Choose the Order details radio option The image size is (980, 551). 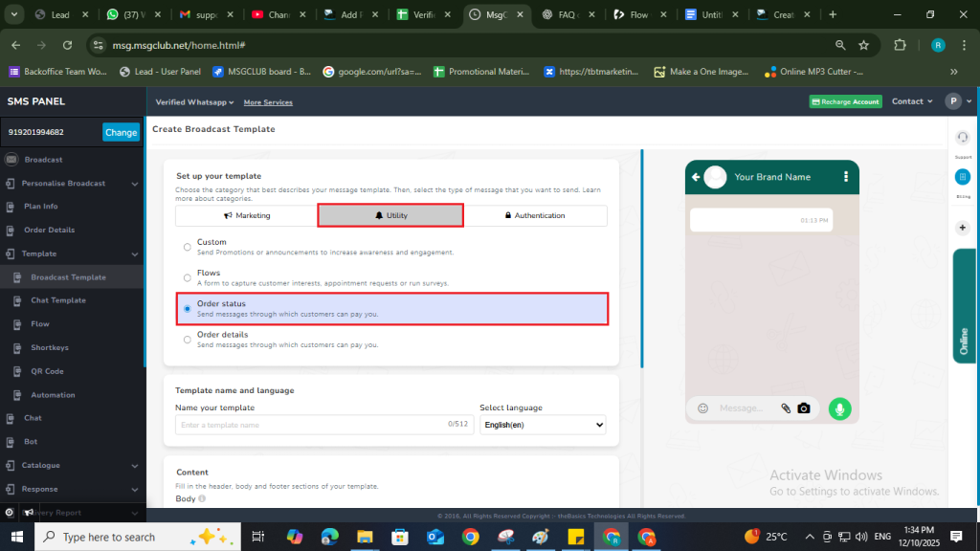tap(187, 339)
